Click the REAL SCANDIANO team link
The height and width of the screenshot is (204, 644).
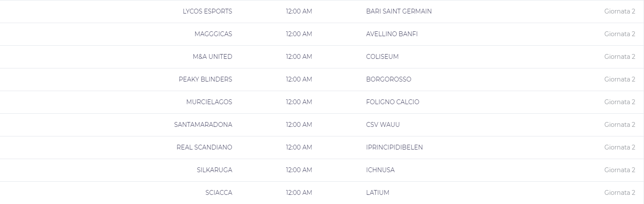[x=204, y=147]
